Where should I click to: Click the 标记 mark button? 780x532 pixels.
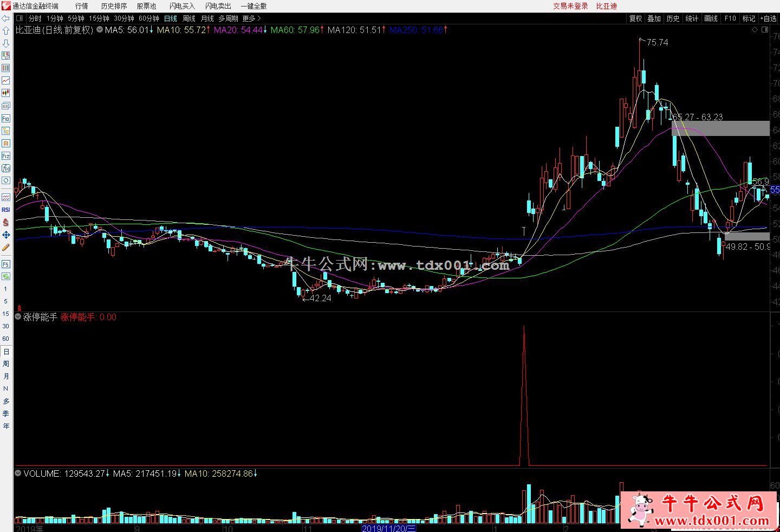[x=749, y=18]
